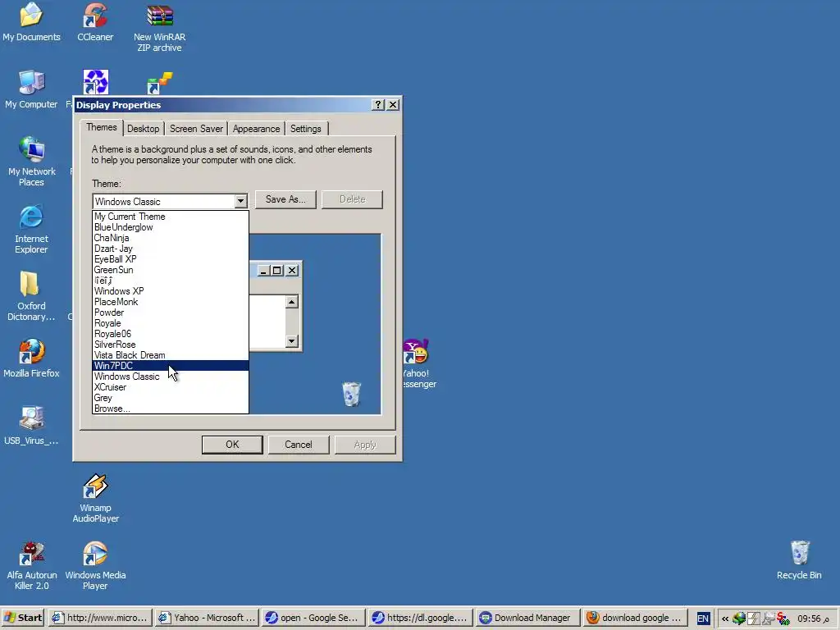The width and height of the screenshot is (840, 630).
Task: Click Cancel in Display Properties
Action: (x=299, y=445)
